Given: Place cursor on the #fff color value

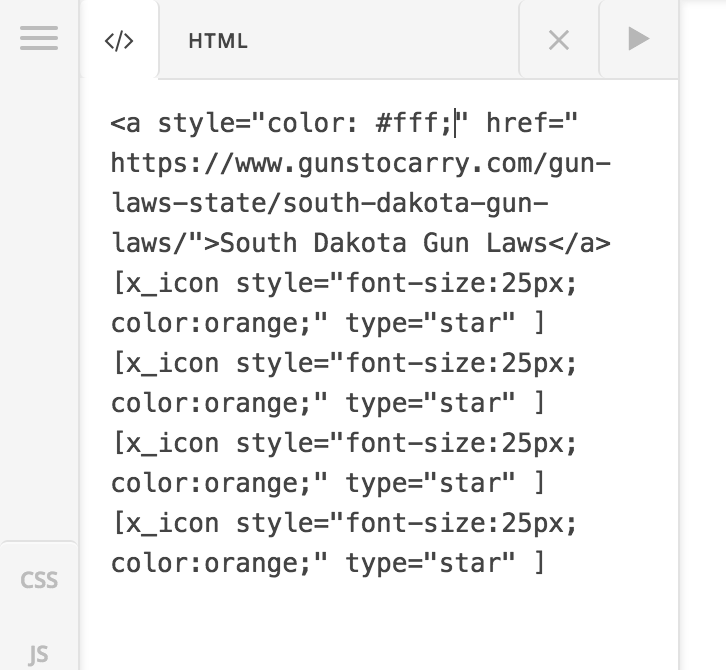Looking at the screenshot, I should 411,124.
